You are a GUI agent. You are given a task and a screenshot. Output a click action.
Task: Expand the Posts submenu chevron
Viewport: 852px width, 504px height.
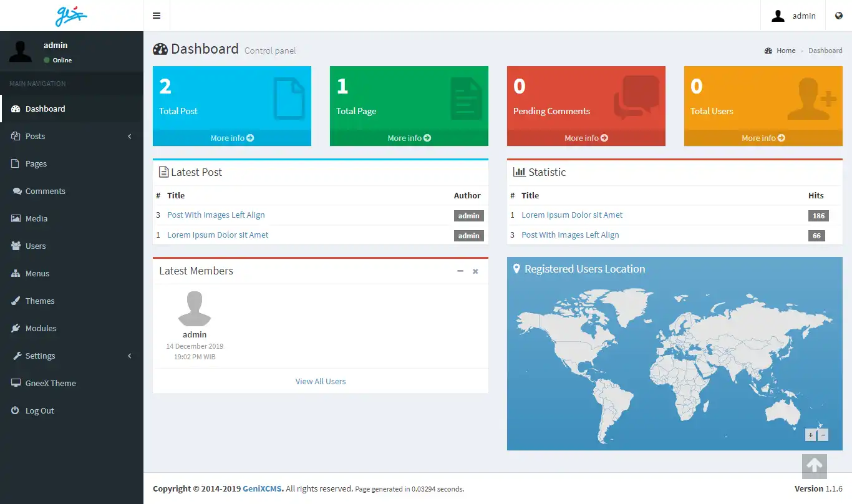(x=130, y=136)
